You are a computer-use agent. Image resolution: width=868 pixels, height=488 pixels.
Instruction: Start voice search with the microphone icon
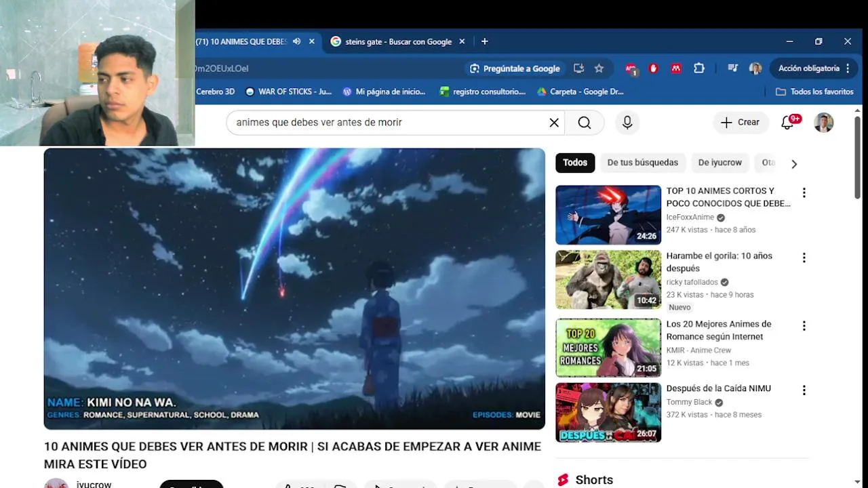tap(627, 123)
